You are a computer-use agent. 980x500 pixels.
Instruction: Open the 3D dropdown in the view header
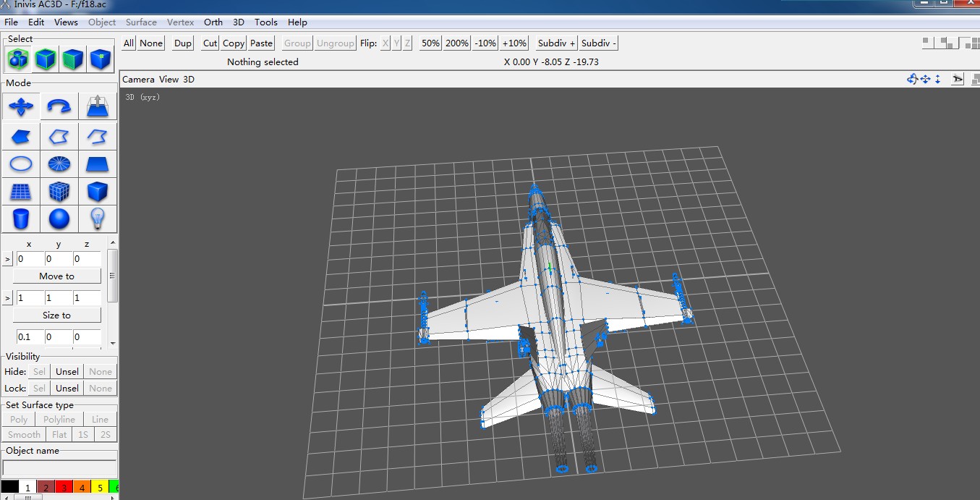pyautogui.click(x=188, y=80)
